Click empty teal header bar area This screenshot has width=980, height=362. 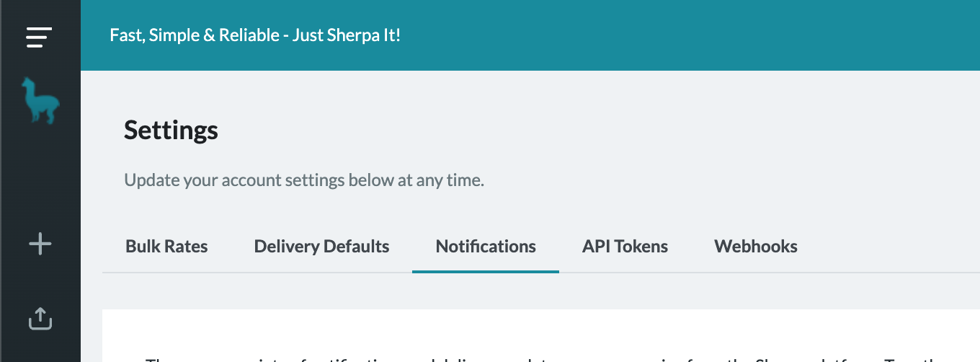(x=685, y=35)
